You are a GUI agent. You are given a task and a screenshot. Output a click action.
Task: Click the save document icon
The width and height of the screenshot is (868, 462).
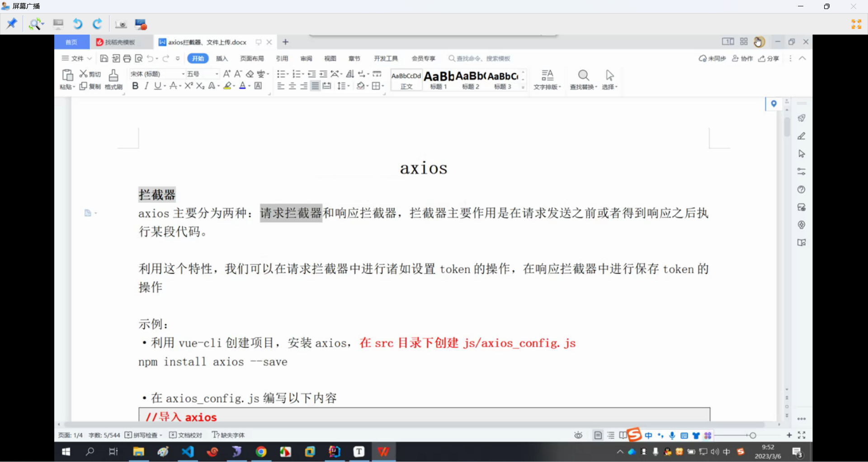pos(104,58)
